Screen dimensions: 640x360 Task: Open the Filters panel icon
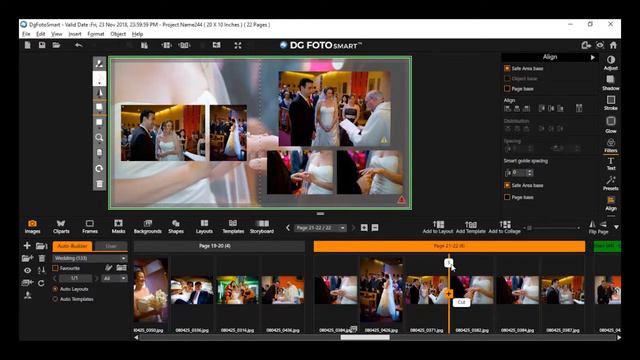[x=611, y=145]
